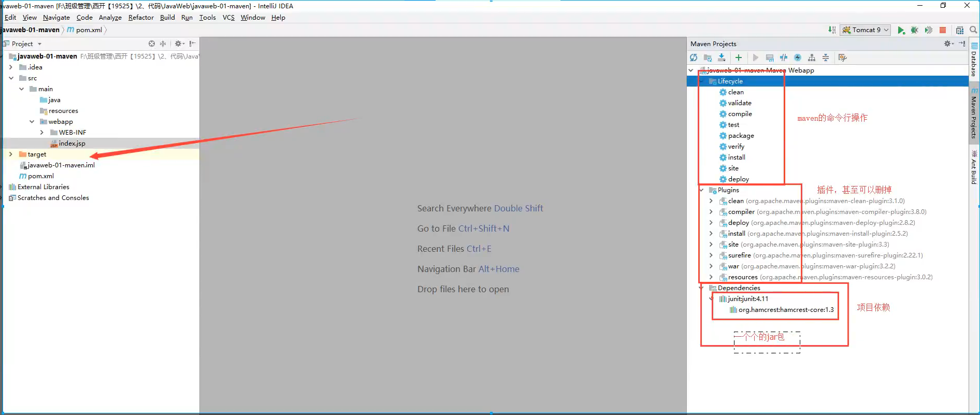980x415 pixels.
Task: Collapse the webapp folder
Action: (32, 122)
